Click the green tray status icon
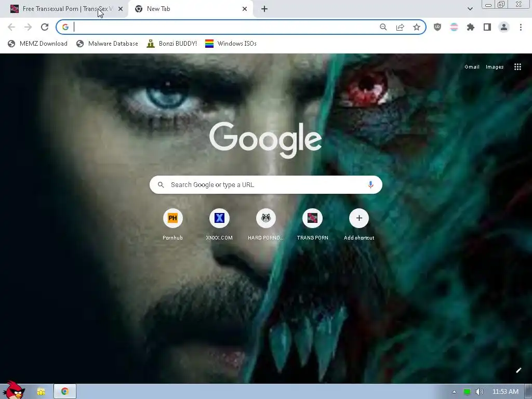 tap(467, 392)
